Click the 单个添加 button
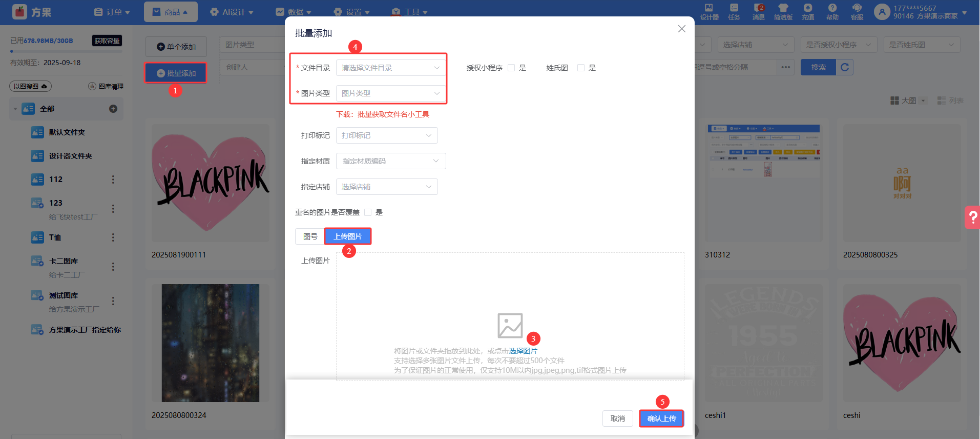980x439 pixels. (x=176, y=47)
